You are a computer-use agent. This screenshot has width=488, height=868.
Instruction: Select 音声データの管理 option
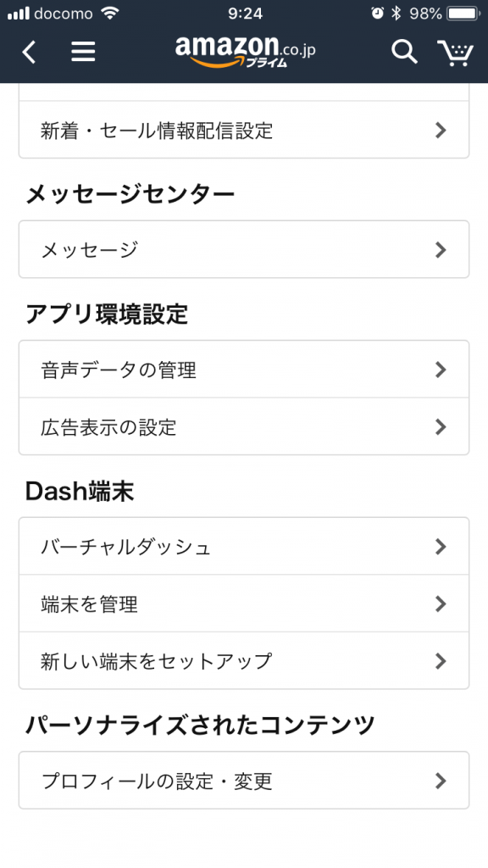(x=244, y=370)
